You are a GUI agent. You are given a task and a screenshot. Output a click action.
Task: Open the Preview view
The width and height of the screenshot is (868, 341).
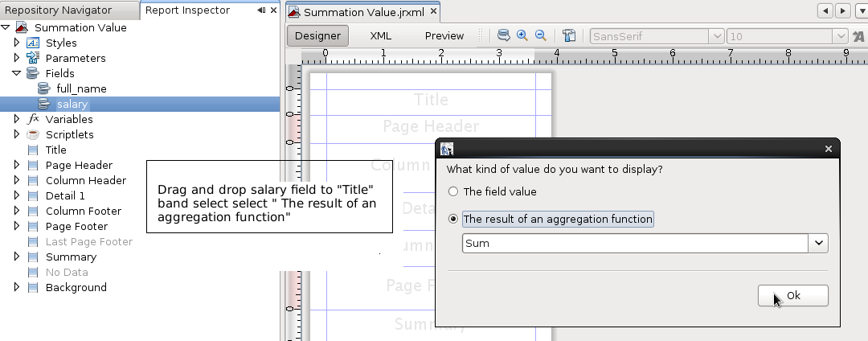[444, 35]
